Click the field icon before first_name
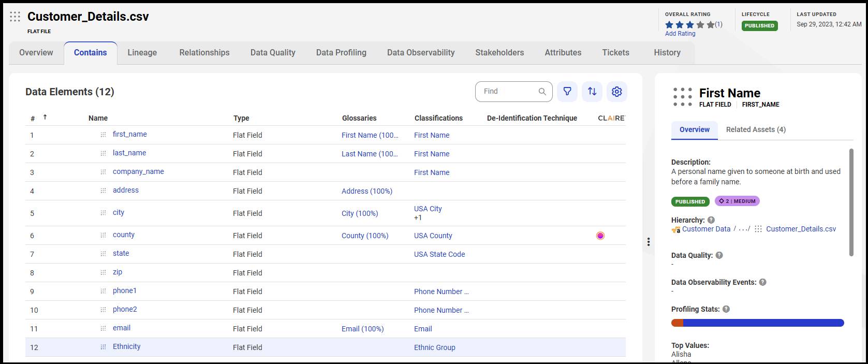The image size is (868, 364). click(103, 135)
